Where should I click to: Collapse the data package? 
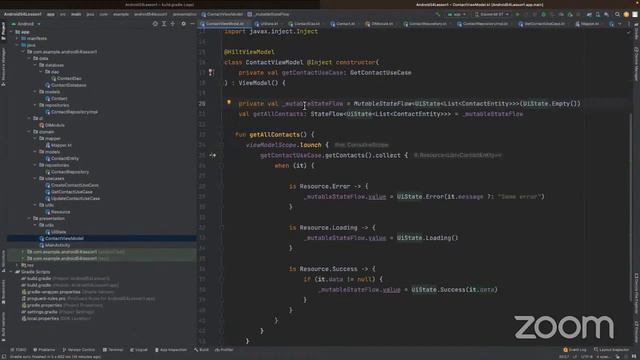30,58
